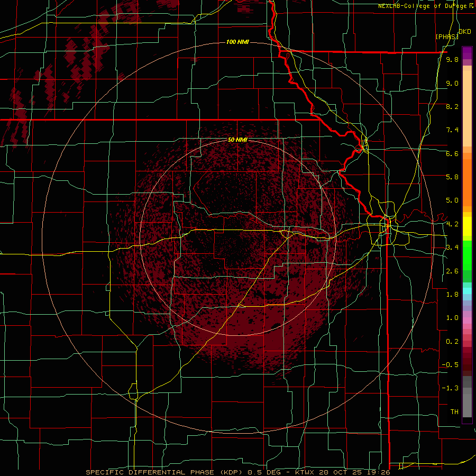476x476 pixels.
Task: Pick the dark orange band of the color scale
Action: click(x=467, y=182)
